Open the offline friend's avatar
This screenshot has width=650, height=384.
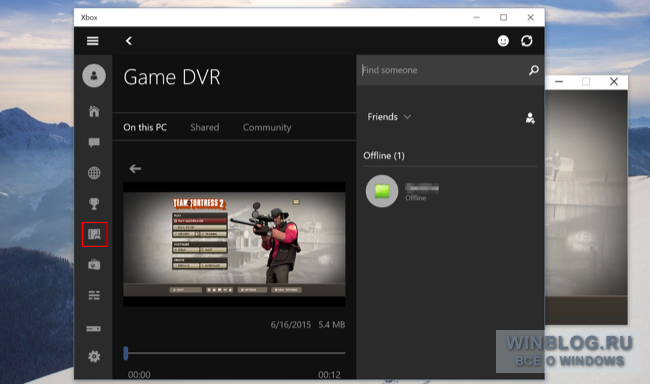click(382, 191)
